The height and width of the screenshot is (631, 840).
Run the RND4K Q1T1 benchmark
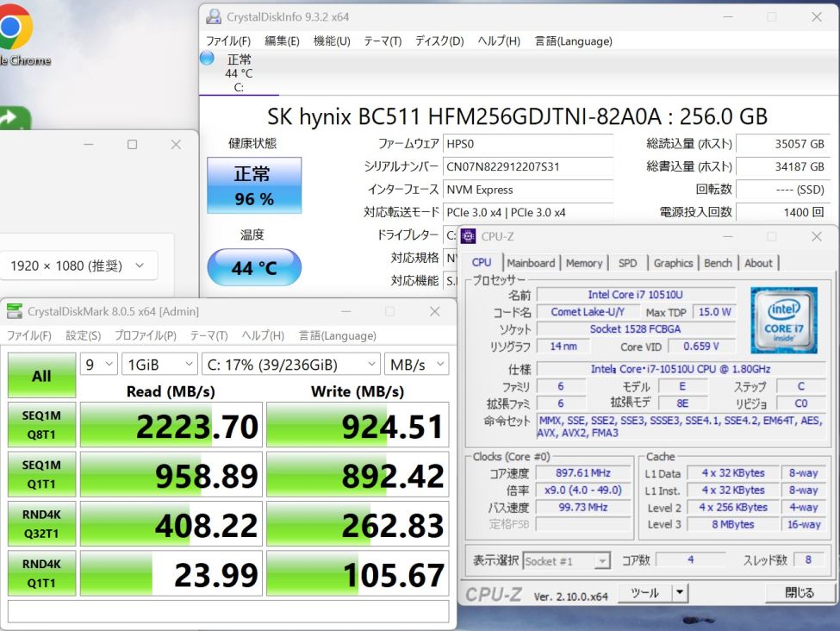[41, 573]
